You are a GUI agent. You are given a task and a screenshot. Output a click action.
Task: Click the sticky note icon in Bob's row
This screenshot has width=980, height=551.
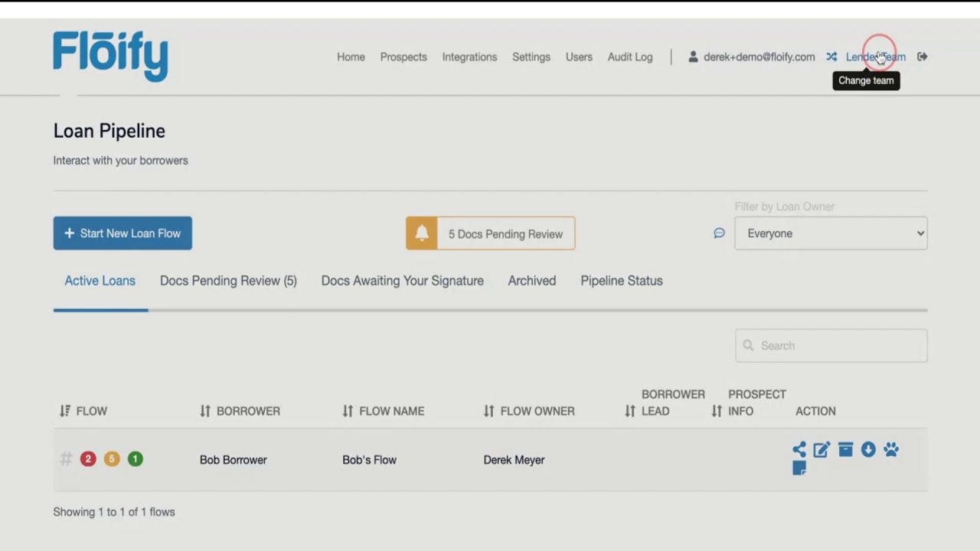[x=799, y=468]
